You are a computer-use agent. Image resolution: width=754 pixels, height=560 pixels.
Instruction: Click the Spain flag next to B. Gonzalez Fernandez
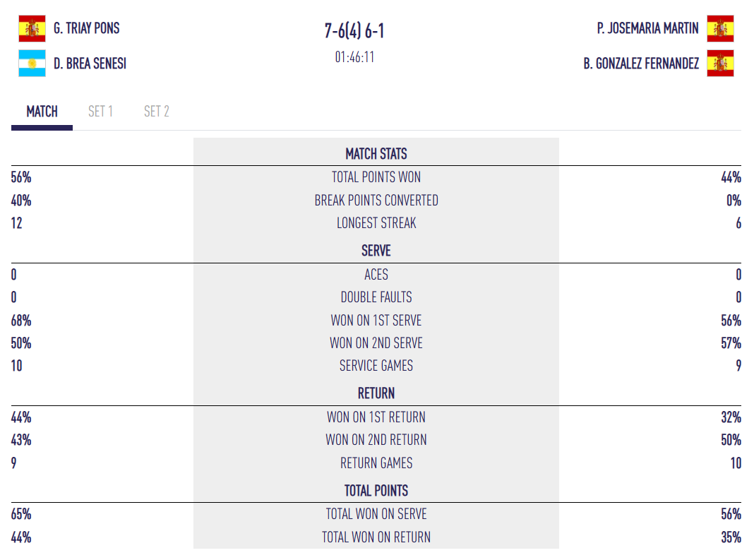720,64
